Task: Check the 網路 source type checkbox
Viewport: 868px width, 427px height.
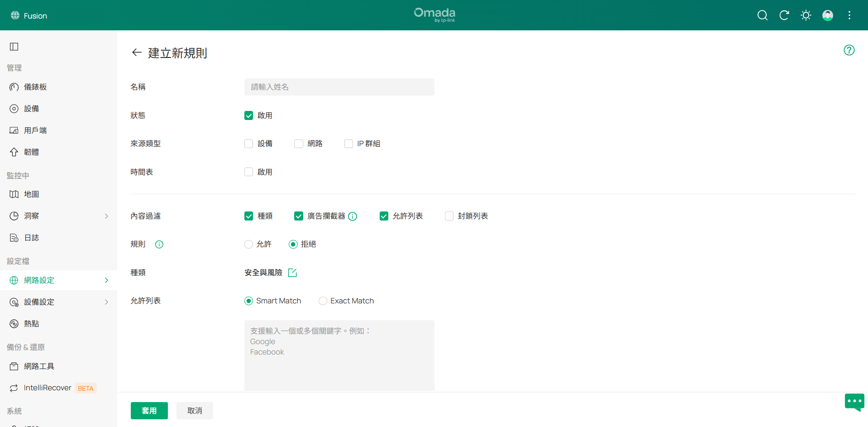Action: click(299, 144)
